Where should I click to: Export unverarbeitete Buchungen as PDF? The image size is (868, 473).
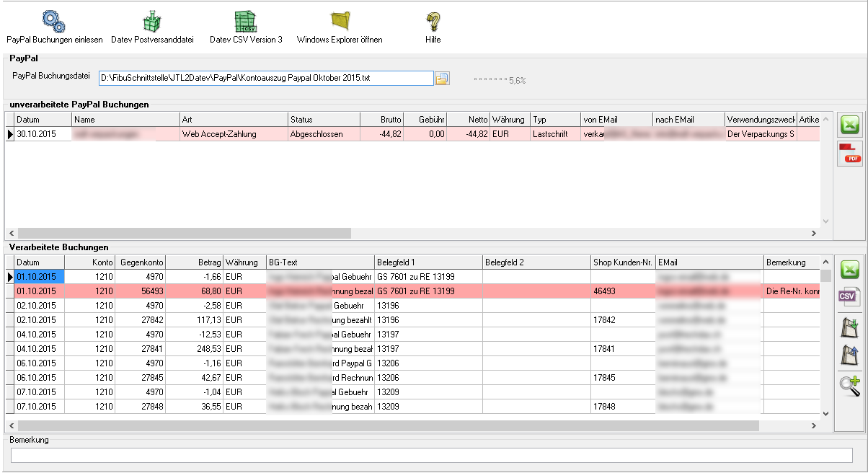850,153
